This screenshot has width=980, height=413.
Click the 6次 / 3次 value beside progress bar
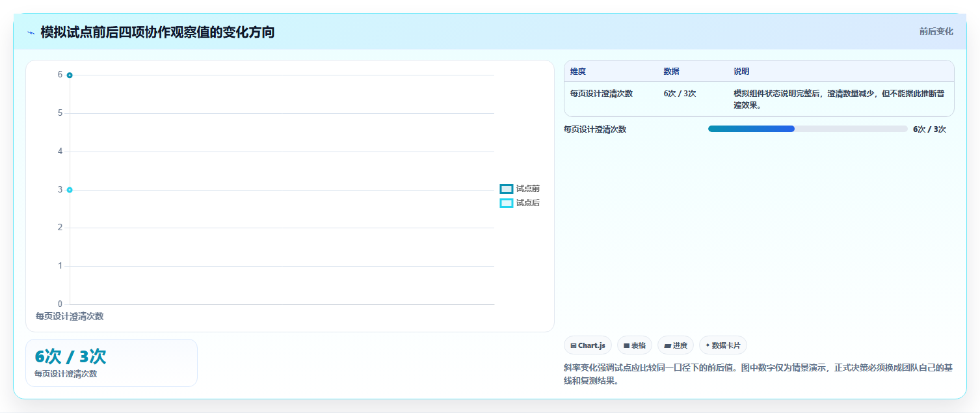pos(930,129)
